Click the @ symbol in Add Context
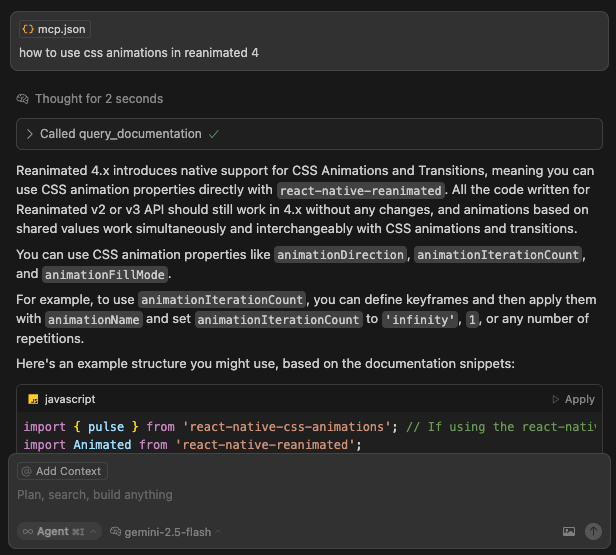The height and width of the screenshot is (555, 616). click(x=27, y=471)
